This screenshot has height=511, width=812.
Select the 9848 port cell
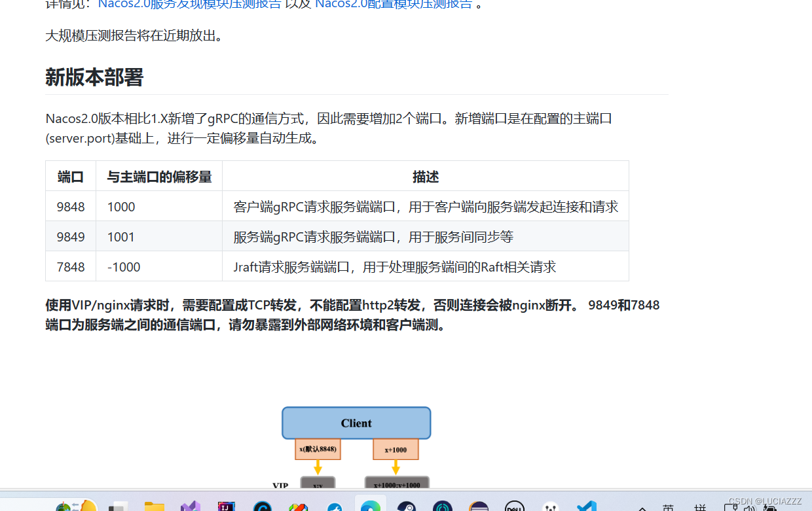tap(71, 207)
